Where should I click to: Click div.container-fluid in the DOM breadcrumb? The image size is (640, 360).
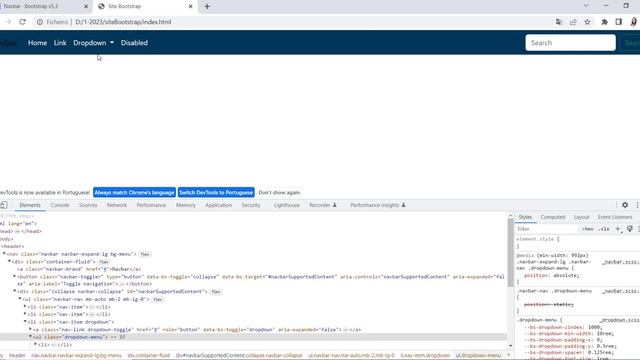149,356
